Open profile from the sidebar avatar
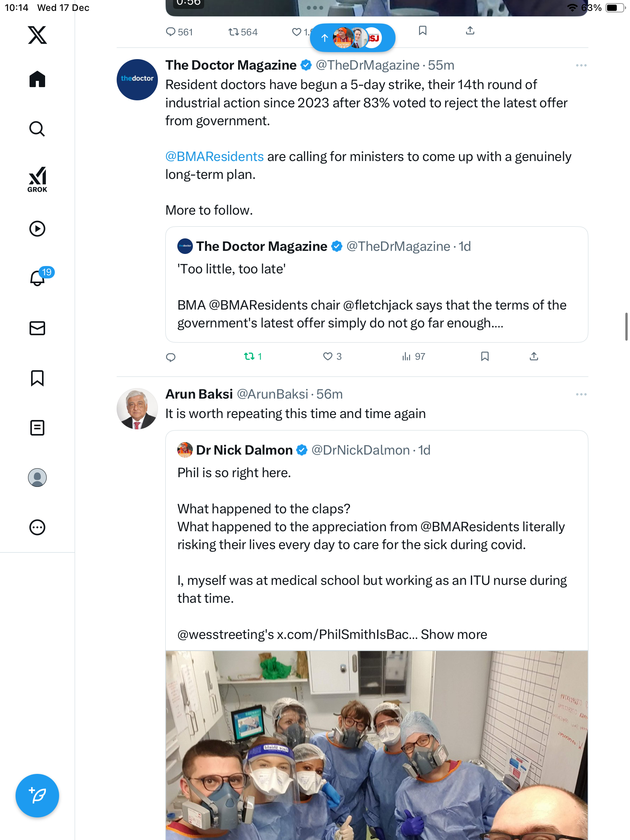The height and width of the screenshot is (840, 630). pyautogui.click(x=37, y=478)
